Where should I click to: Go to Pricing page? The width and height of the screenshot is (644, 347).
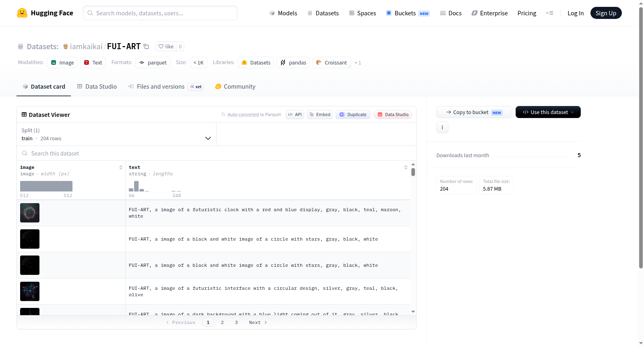(527, 13)
